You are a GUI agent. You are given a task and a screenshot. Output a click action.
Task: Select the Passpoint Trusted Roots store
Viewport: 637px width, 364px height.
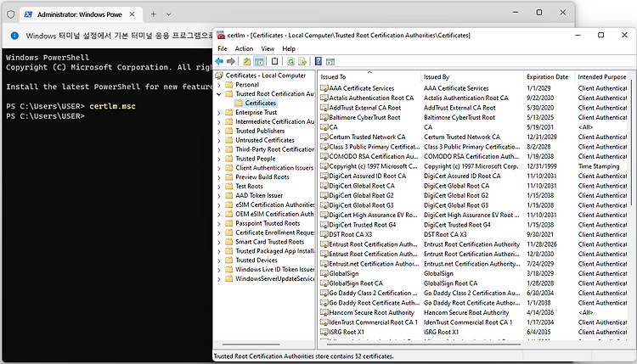click(x=268, y=223)
